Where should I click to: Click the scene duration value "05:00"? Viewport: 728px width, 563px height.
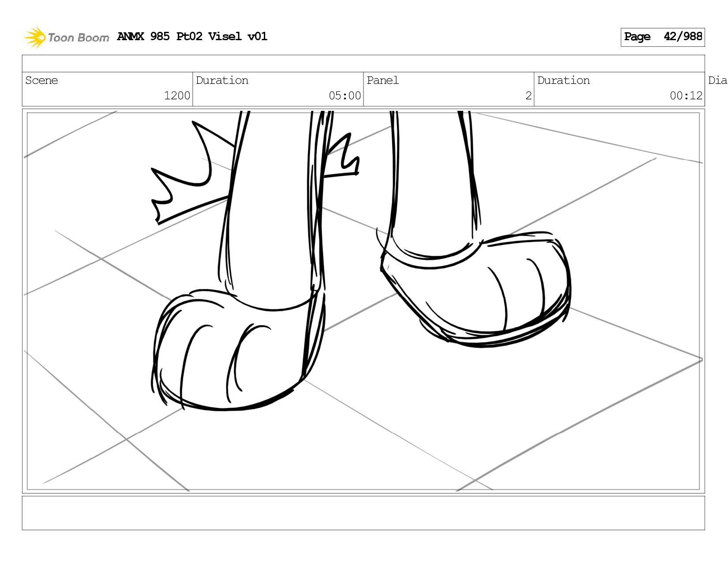click(345, 96)
